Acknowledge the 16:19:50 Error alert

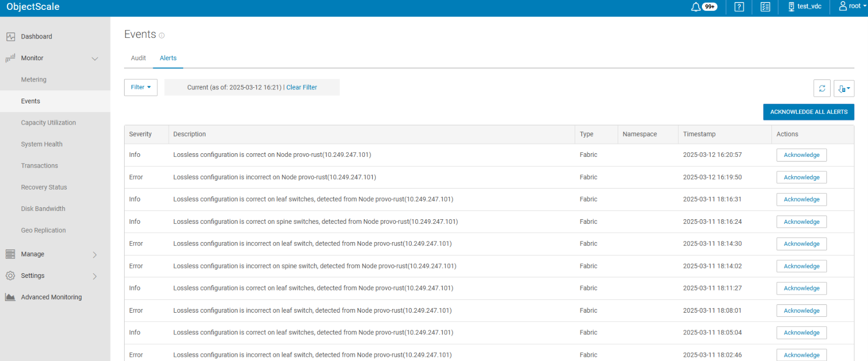pyautogui.click(x=801, y=177)
